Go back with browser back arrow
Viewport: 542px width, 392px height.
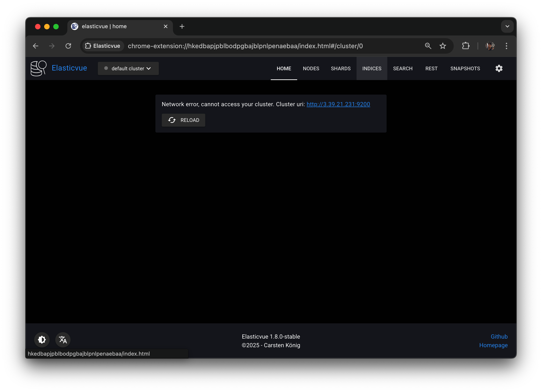click(x=35, y=46)
